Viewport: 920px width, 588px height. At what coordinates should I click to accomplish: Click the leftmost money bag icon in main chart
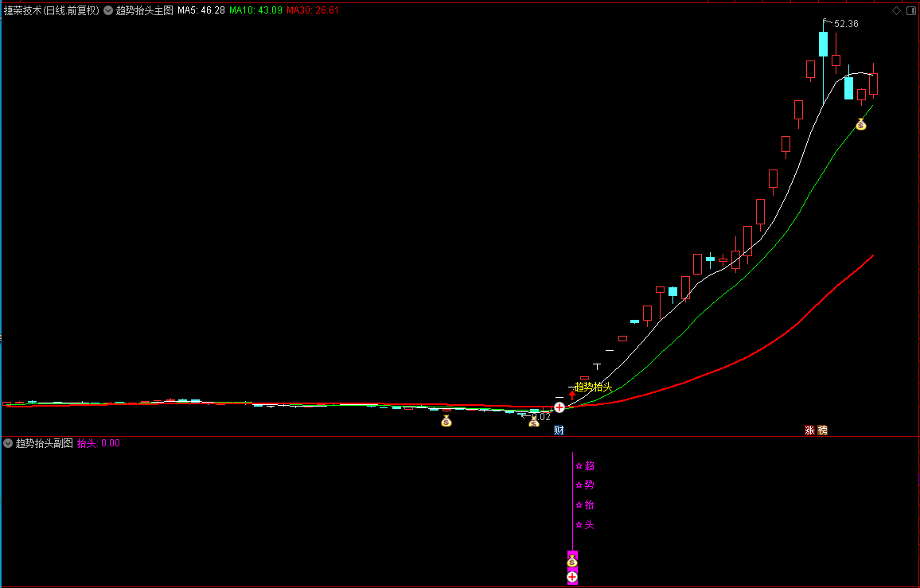pyautogui.click(x=446, y=421)
